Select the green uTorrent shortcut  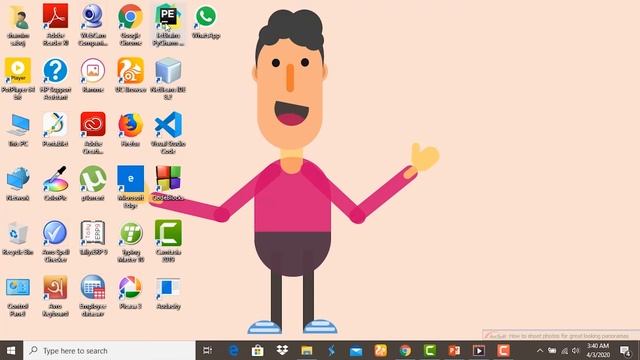click(x=93, y=179)
